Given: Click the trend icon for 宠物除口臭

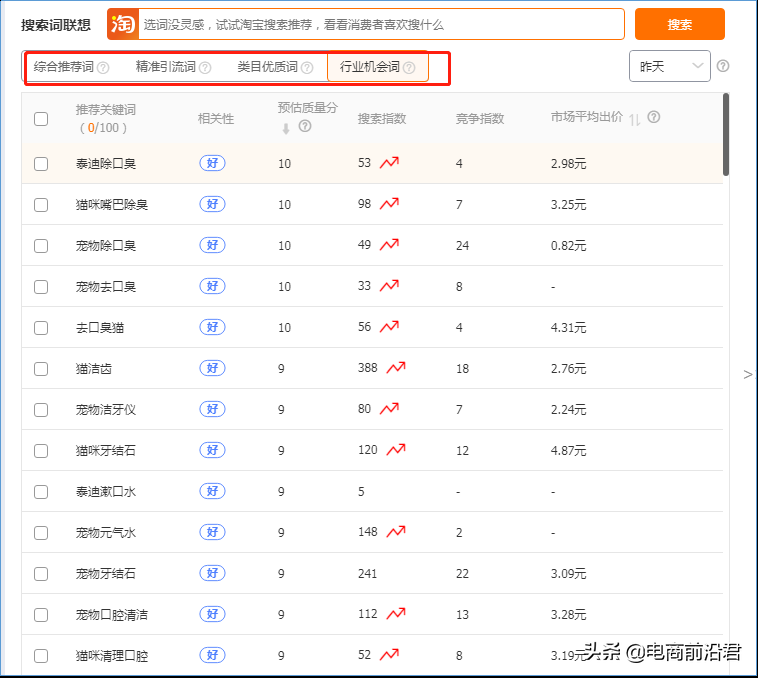Looking at the screenshot, I should click(389, 245).
